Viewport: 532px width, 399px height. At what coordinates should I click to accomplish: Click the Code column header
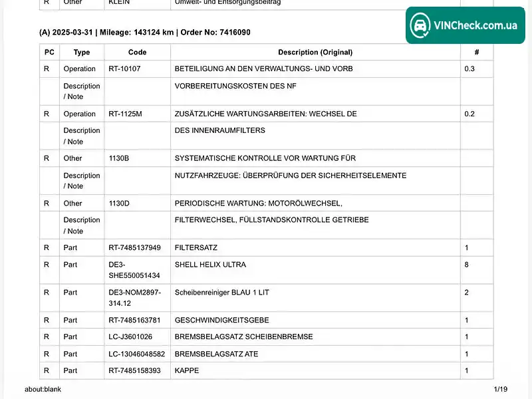pyautogui.click(x=138, y=53)
